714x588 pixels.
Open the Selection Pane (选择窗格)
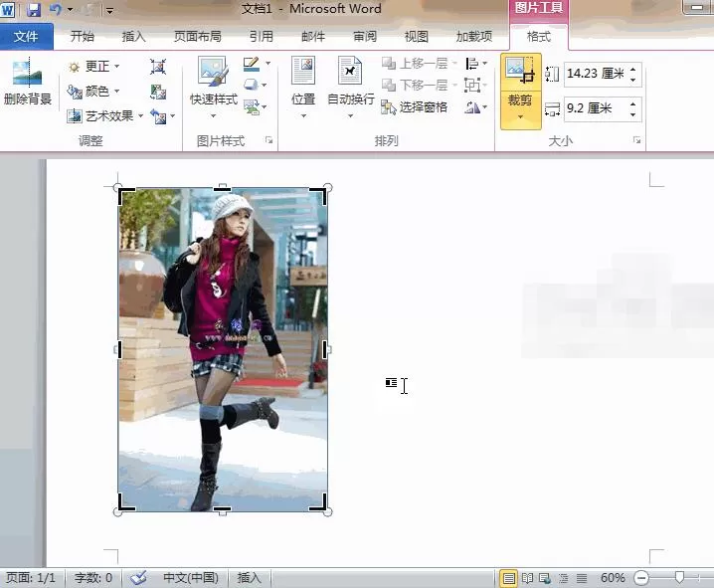pos(415,107)
